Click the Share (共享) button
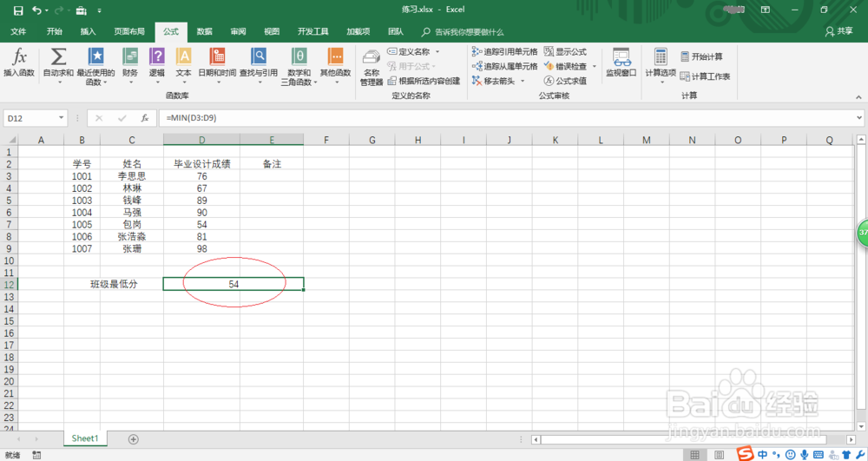 [839, 31]
